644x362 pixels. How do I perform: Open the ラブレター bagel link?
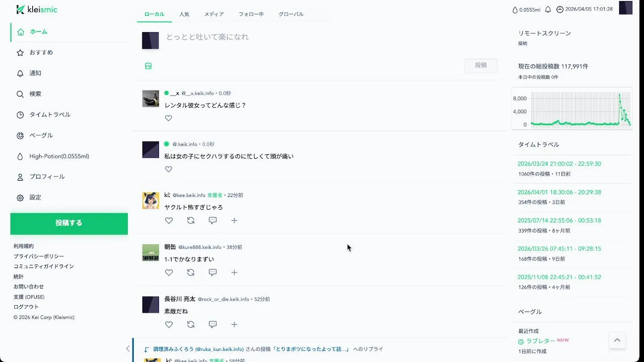(540, 341)
